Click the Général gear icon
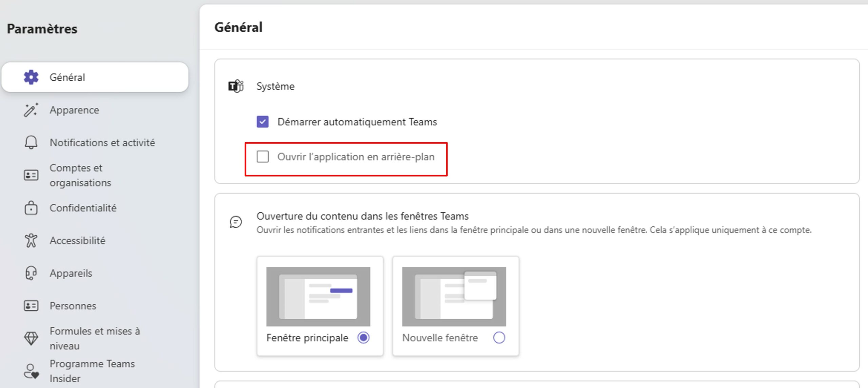 [31, 77]
